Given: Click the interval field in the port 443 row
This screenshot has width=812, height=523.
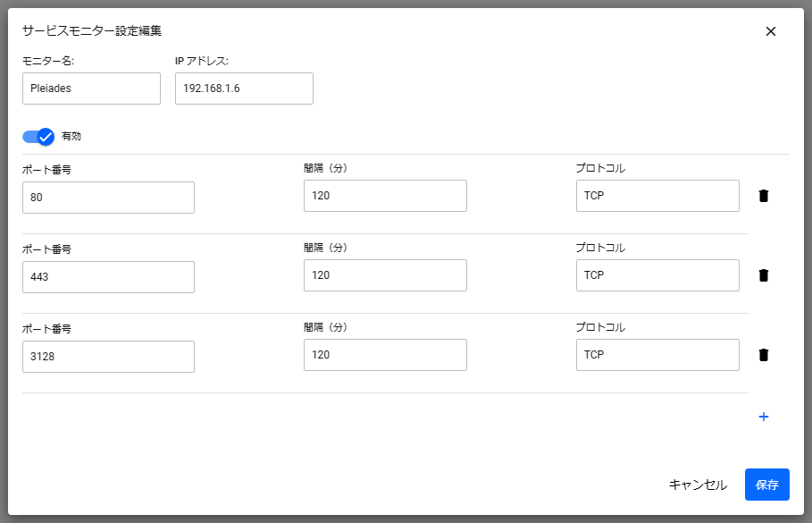Looking at the screenshot, I should point(385,275).
